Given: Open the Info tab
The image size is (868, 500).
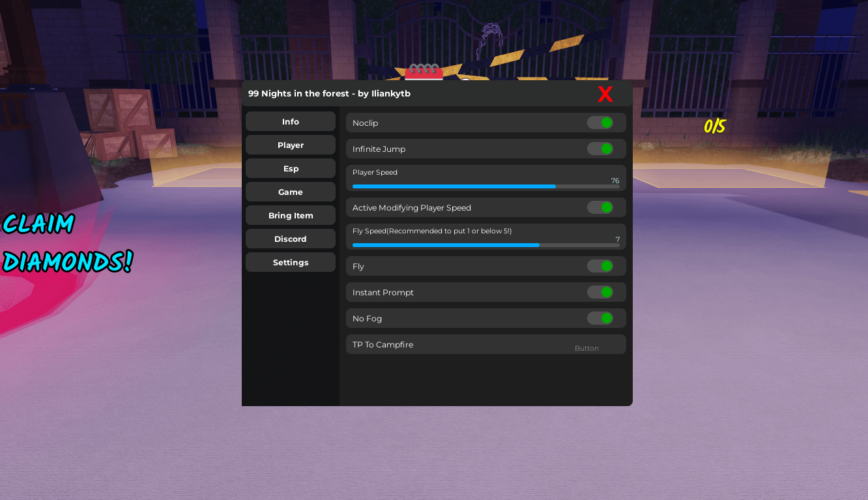Looking at the screenshot, I should (291, 122).
